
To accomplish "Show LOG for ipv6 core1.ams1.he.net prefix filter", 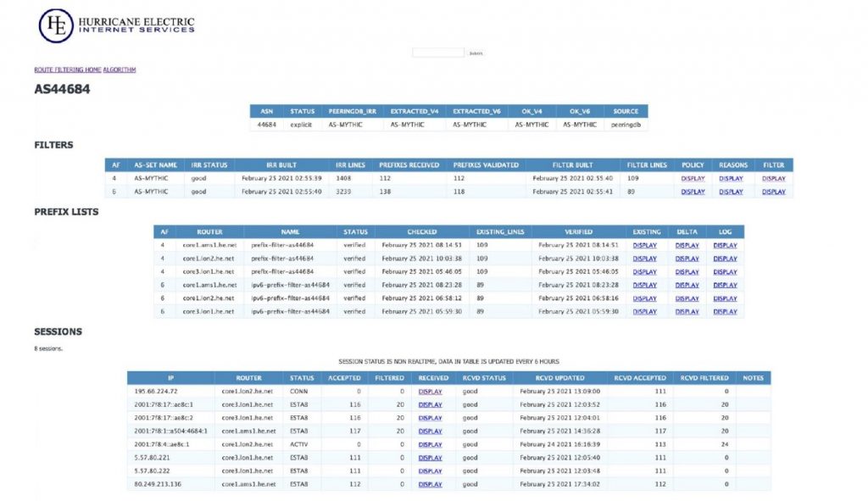I will 726,285.
